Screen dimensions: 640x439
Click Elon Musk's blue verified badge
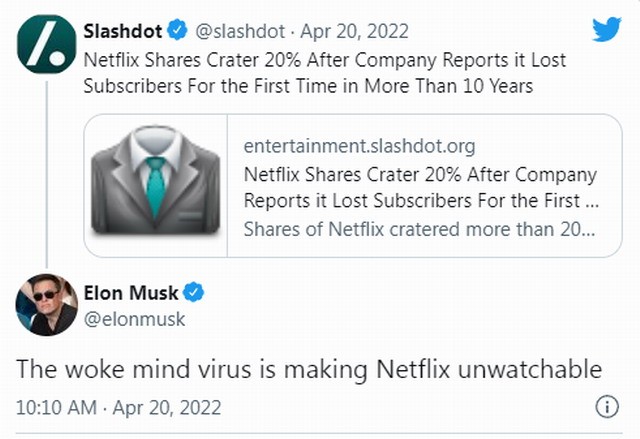click(x=194, y=294)
